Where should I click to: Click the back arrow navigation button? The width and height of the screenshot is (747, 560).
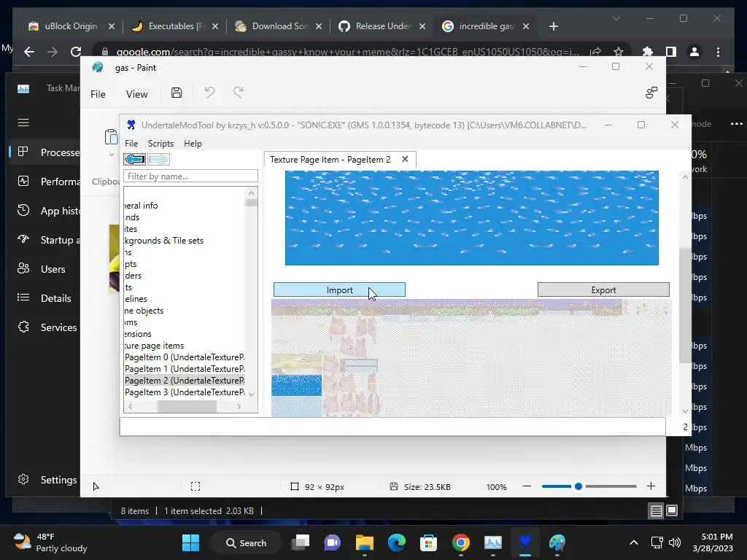134,159
